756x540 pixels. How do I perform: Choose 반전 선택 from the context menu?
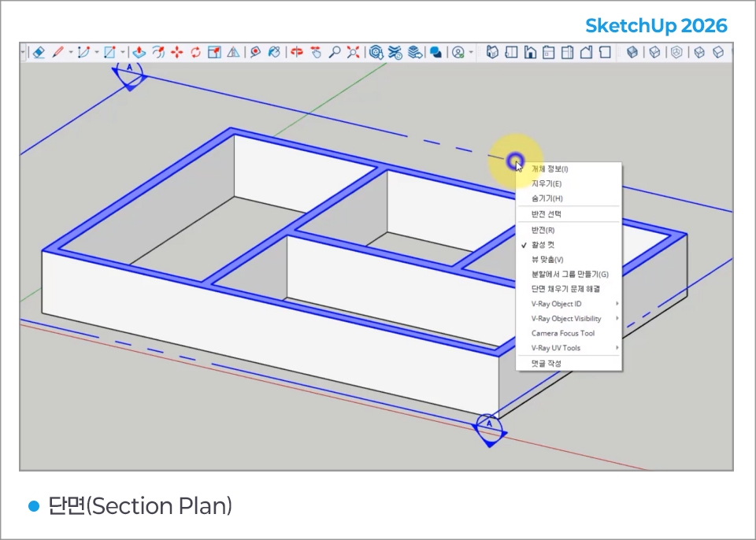coord(569,214)
